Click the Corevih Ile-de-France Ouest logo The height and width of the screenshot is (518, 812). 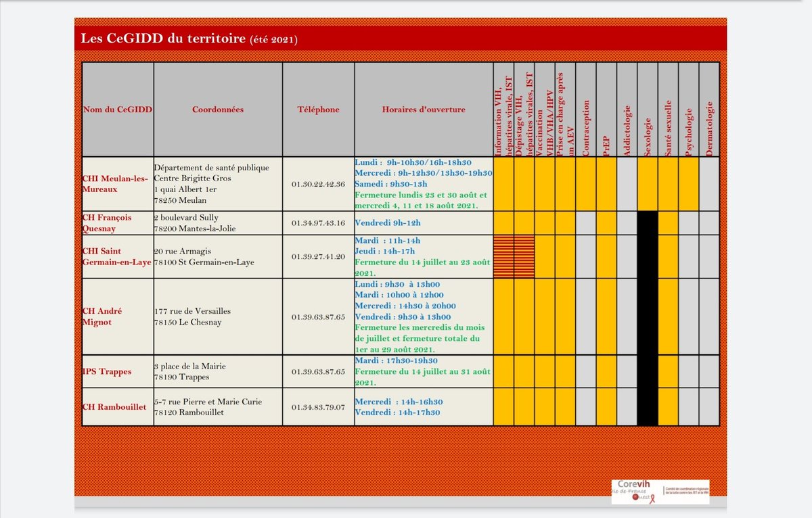pos(660,492)
